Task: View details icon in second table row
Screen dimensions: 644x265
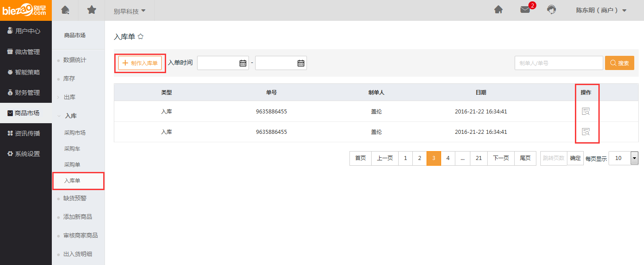Action: tap(586, 132)
